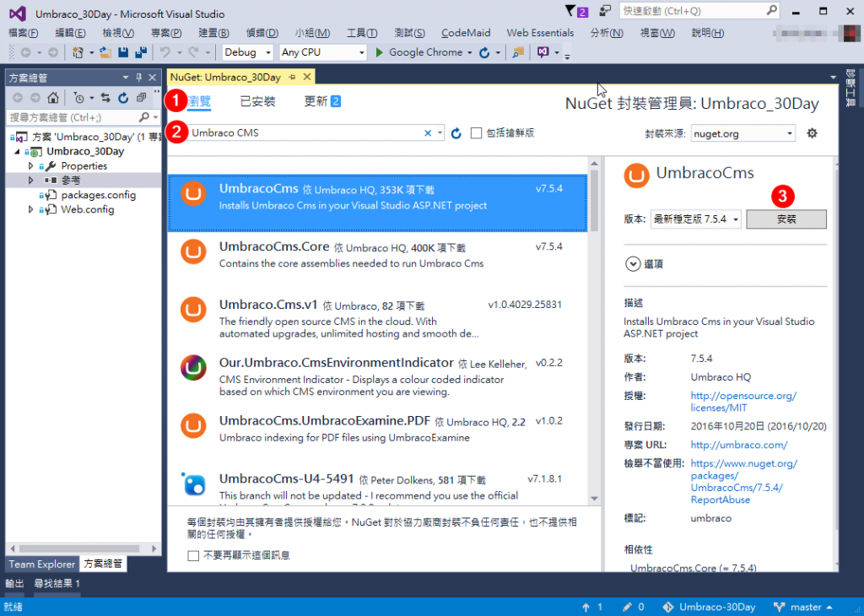Clear the Umbraco CMS search text

[428, 132]
